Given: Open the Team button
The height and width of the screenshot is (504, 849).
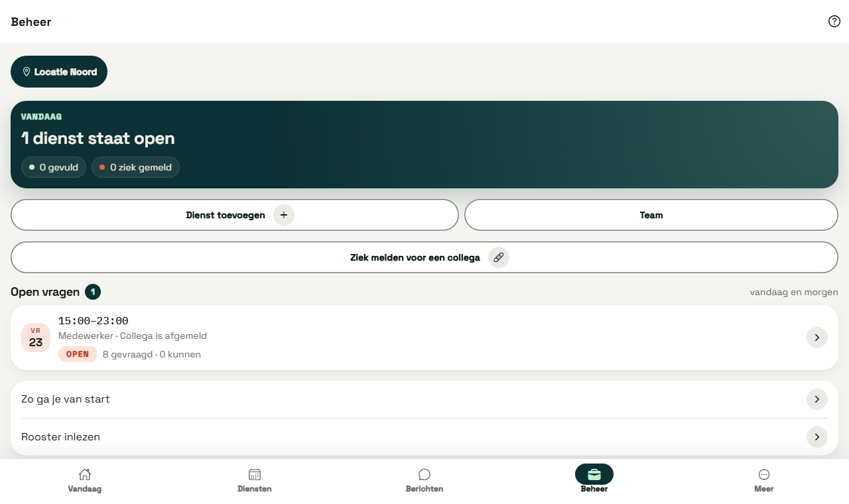Looking at the screenshot, I should click(651, 215).
